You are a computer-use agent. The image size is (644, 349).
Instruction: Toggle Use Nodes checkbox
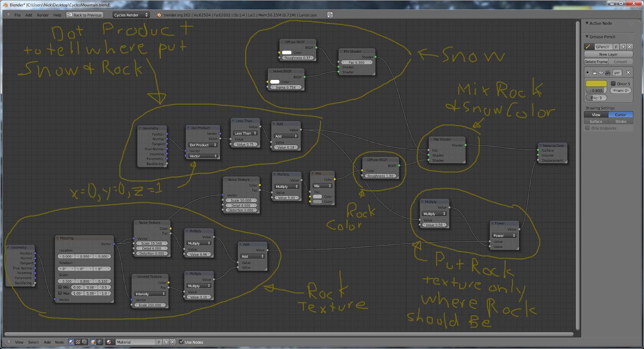(x=181, y=342)
